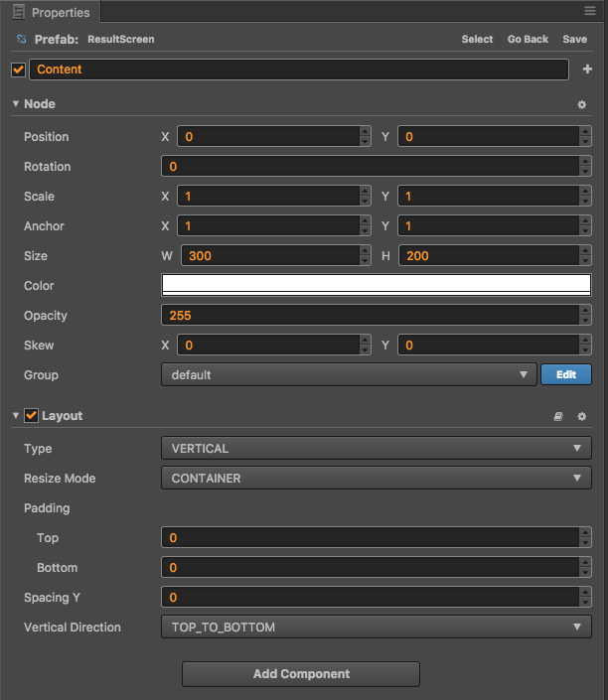Viewport: 608px width, 700px height.
Task: Decrease Size H using its down stepper arrow
Action: 585,261
